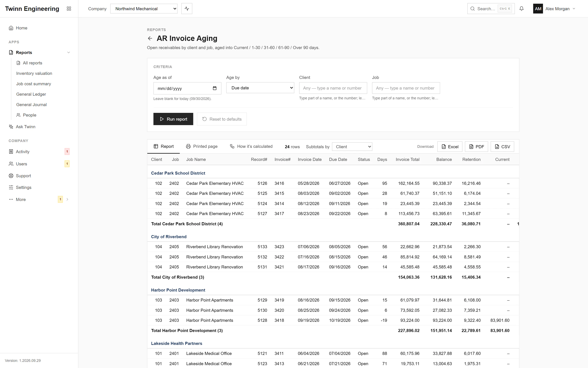
Task: Download the report as Excel
Action: tap(450, 147)
